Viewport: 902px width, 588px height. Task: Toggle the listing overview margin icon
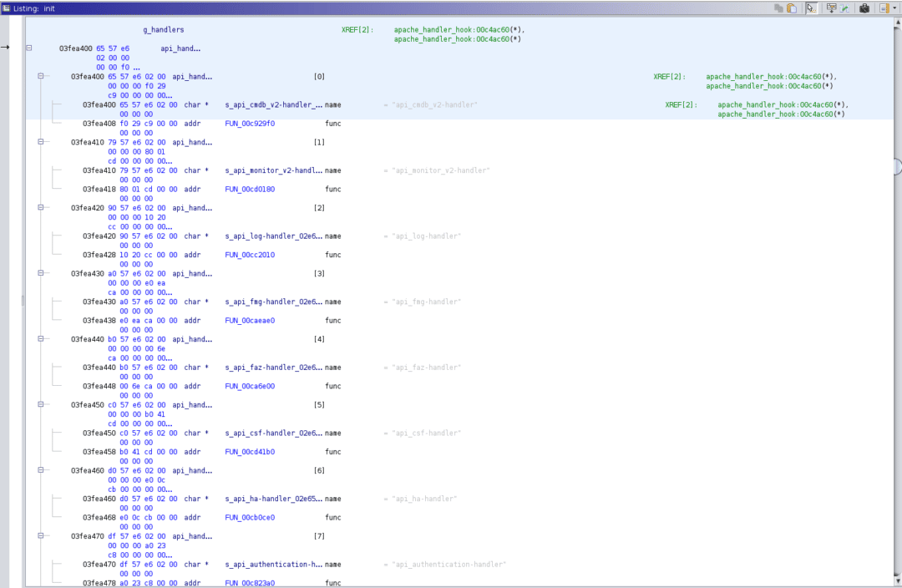(884, 8)
